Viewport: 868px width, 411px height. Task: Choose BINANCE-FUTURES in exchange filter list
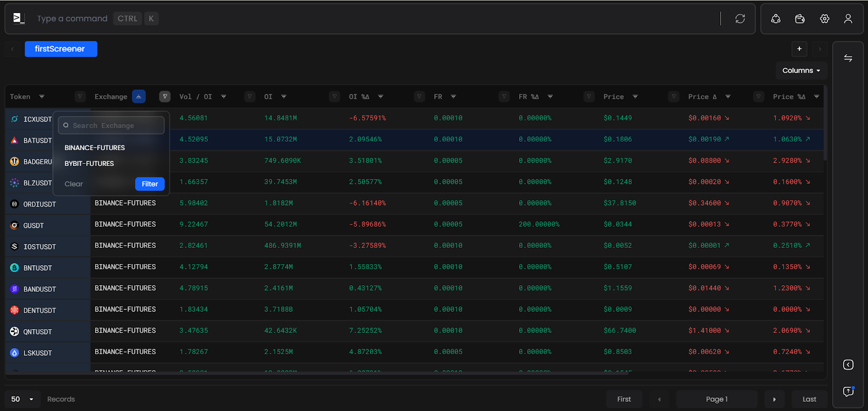tap(95, 147)
